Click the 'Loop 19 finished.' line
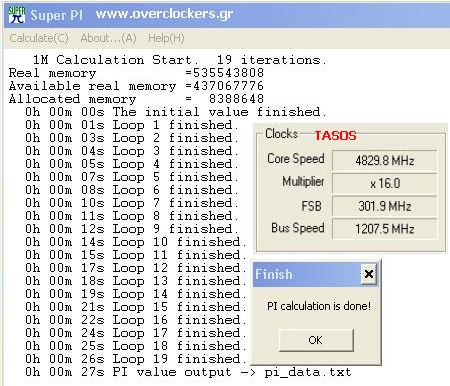The image size is (450, 386). pos(136,359)
